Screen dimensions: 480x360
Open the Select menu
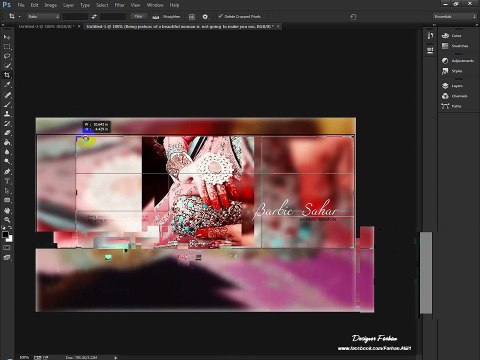click(102, 5)
